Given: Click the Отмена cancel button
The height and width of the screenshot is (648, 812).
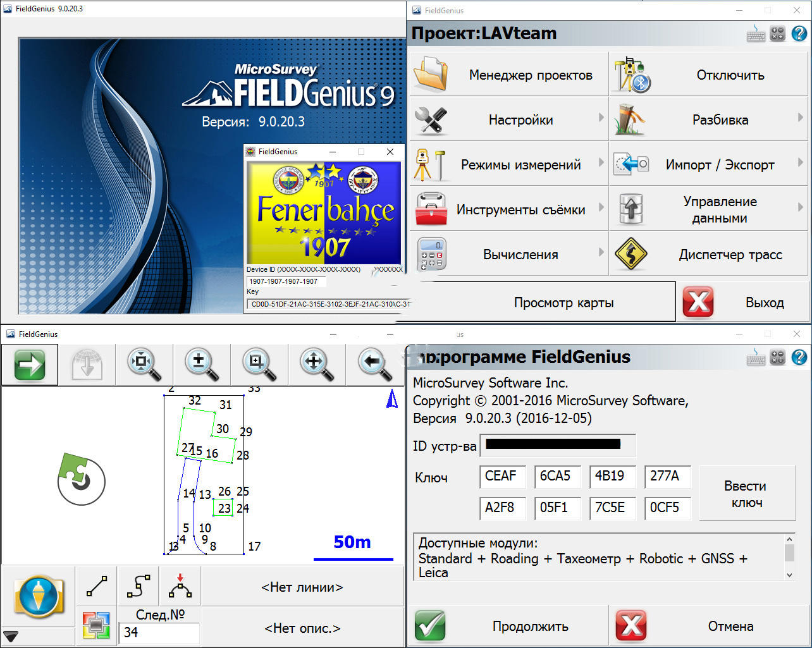Looking at the screenshot, I should (710, 626).
